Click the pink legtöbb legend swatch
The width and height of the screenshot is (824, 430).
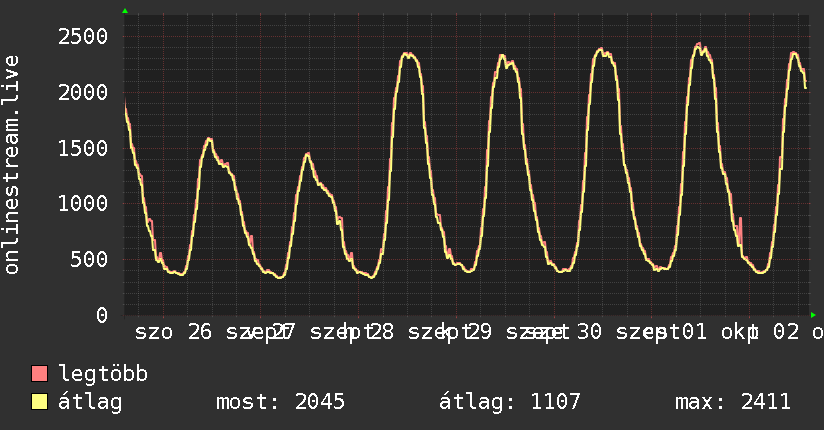point(39,373)
